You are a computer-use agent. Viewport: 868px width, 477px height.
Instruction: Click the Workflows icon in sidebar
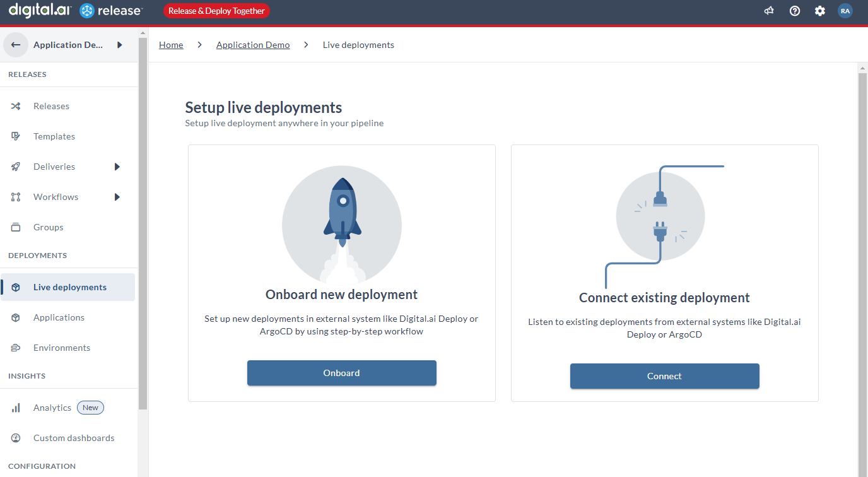(x=16, y=197)
